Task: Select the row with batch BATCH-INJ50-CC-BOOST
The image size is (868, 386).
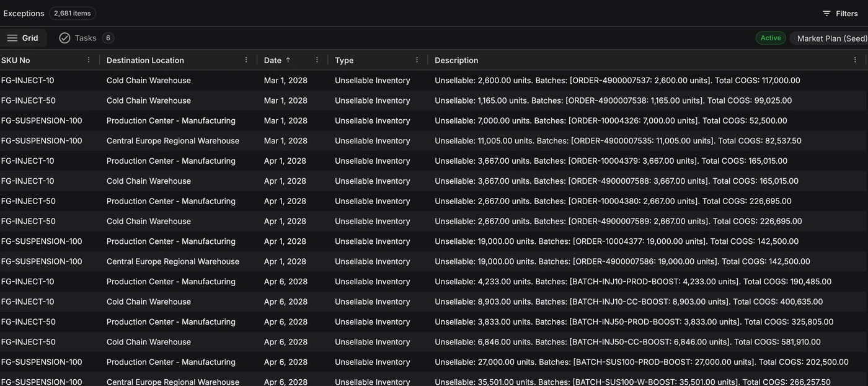Action: click(x=434, y=342)
